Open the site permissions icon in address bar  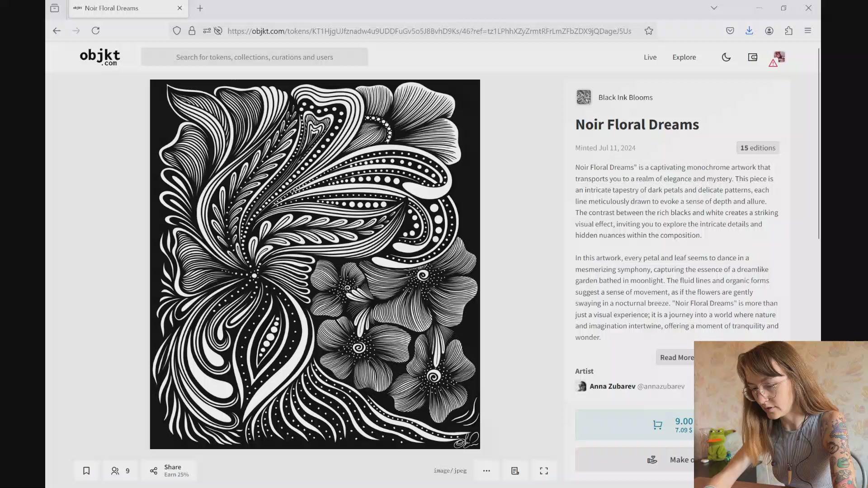point(207,31)
